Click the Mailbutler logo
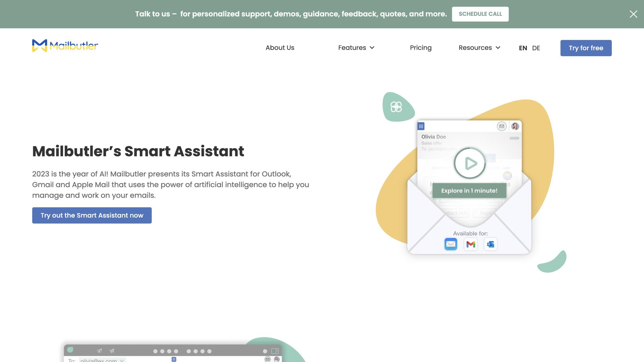 tap(65, 46)
